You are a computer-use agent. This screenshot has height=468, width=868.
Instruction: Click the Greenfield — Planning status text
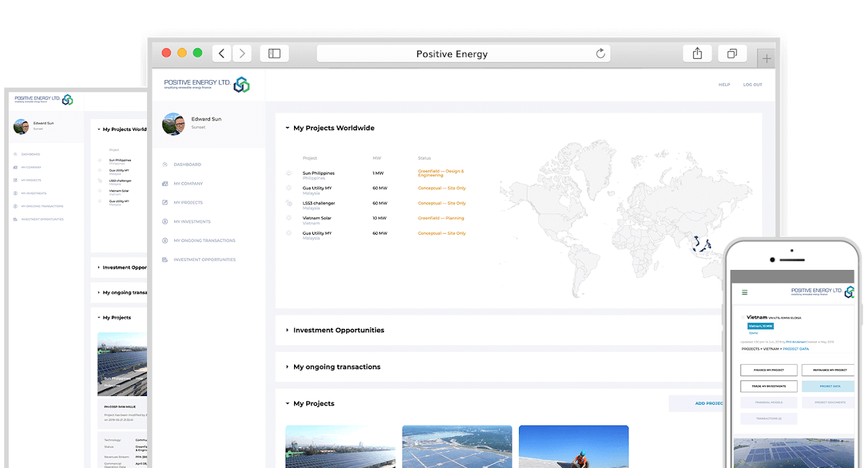pyautogui.click(x=441, y=218)
